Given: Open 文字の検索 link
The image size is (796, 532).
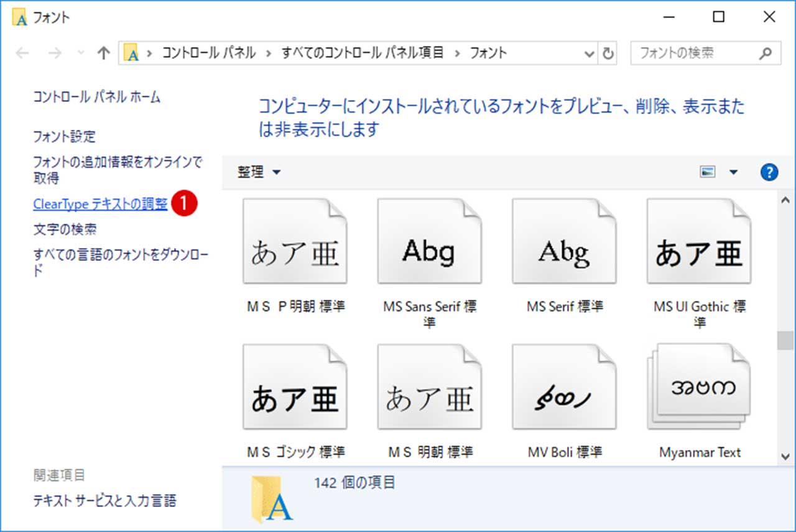Looking at the screenshot, I should [x=65, y=229].
